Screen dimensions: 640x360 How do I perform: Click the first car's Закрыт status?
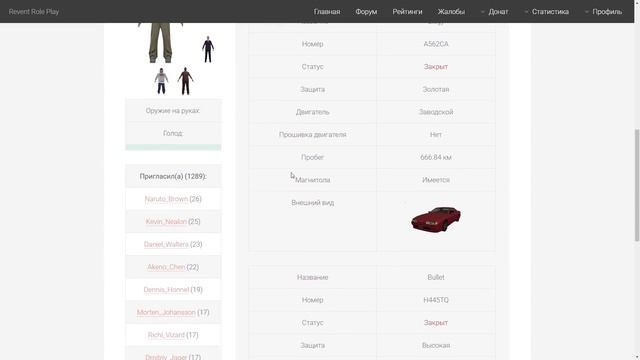click(x=436, y=67)
